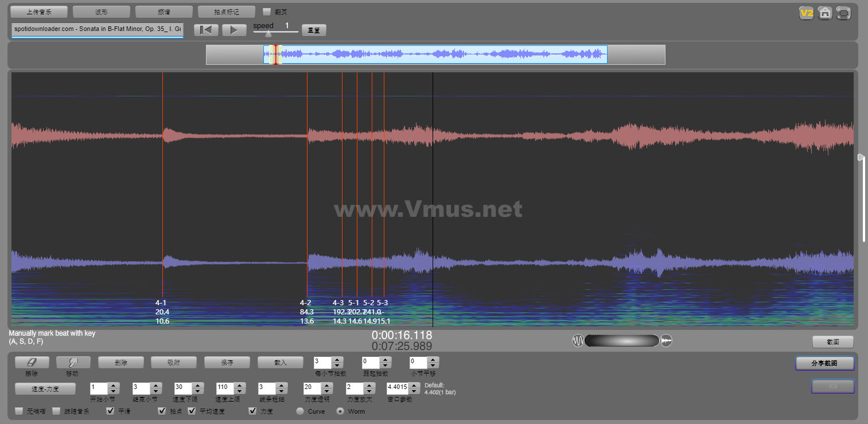Open 拍点标记 beat marking mode
Viewport: 868px width, 424px height.
pyautogui.click(x=226, y=11)
